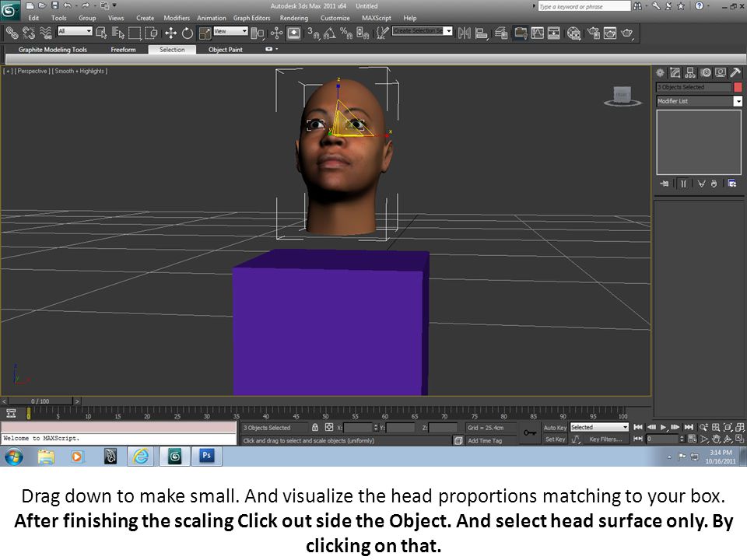Toggle Absolute/Offset transform type-in mode
Screen dimensions: 747x560
click(x=328, y=427)
